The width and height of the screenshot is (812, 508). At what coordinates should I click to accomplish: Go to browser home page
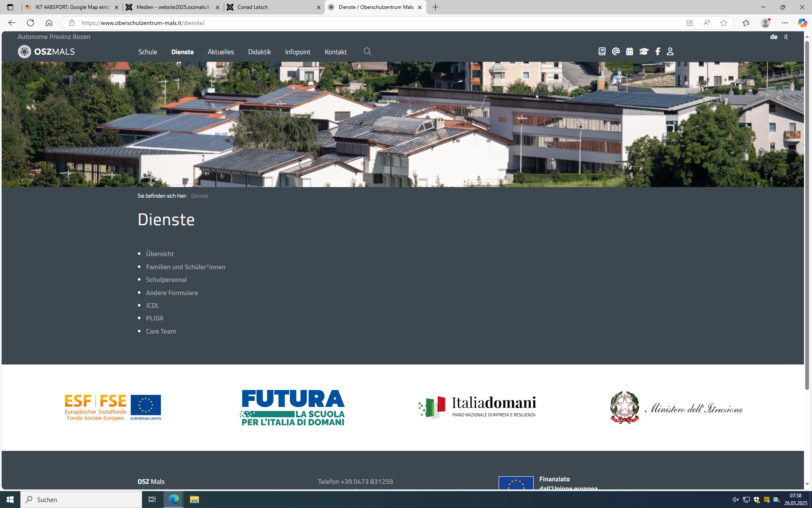(x=49, y=23)
